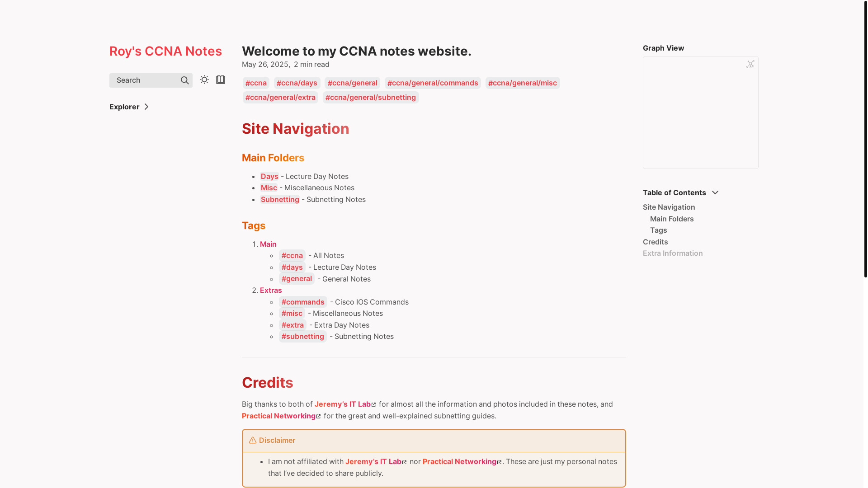This screenshot has height=488, width=868.
Task: Open the Days folder link
Action: click(x=269, y=176)
